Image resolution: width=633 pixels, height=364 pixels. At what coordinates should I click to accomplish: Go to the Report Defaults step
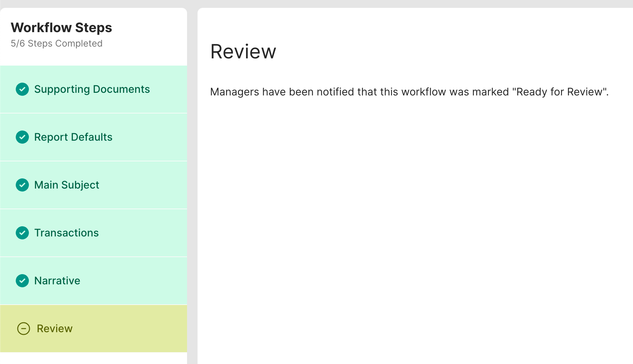pyautogui.click(x=73, y=137)
